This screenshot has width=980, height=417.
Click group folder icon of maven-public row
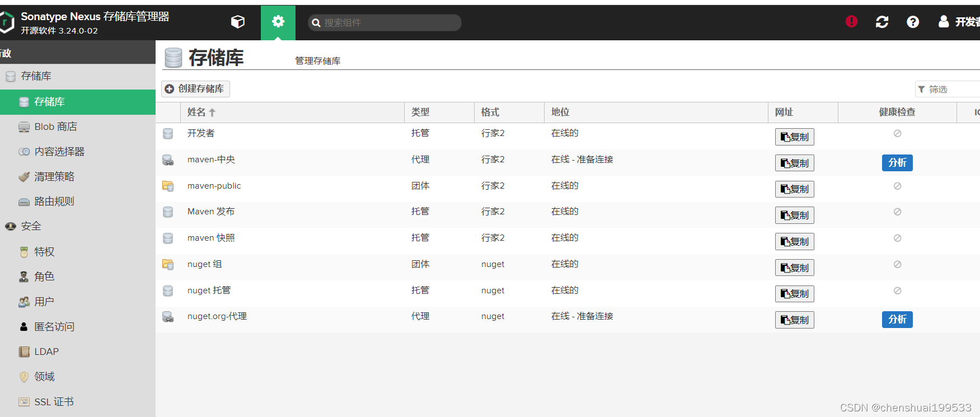[168, 186]
